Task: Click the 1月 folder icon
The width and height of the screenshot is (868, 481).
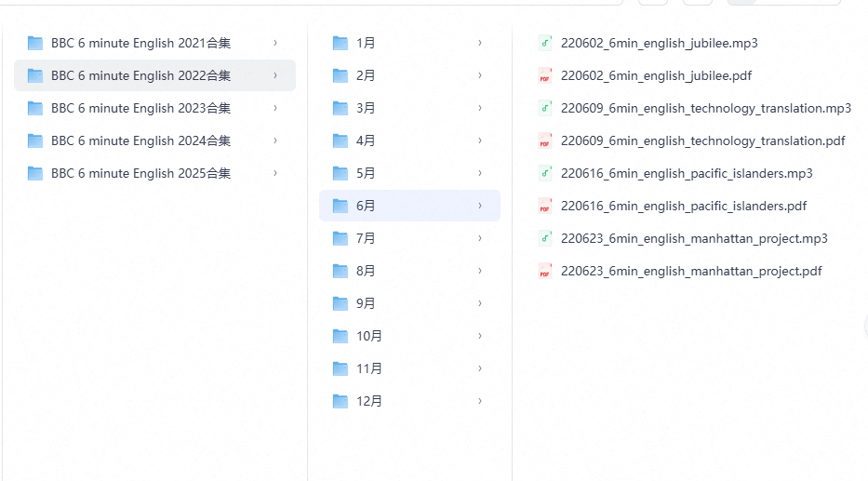Action: point(340,43)
